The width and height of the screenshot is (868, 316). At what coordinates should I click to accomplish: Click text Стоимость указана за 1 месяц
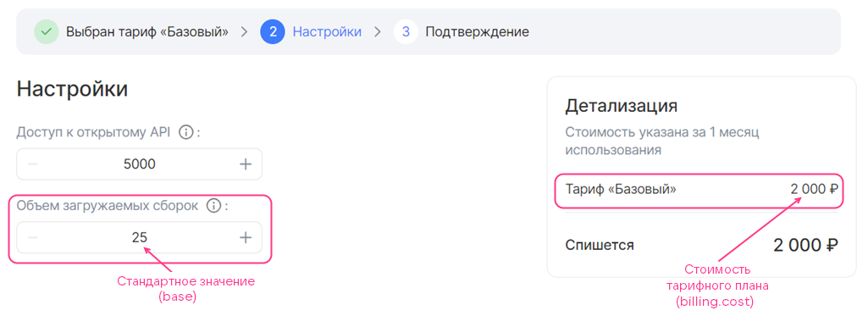tap(661, 133)
